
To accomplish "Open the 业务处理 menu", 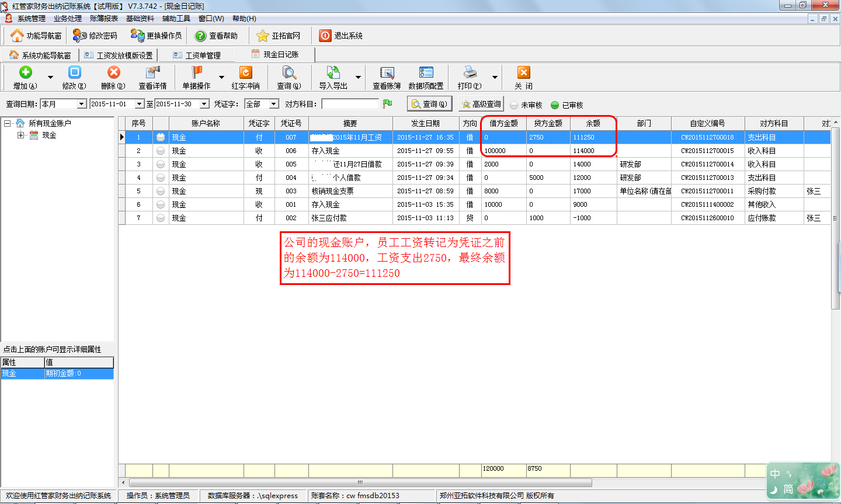I will pos(68,19).
